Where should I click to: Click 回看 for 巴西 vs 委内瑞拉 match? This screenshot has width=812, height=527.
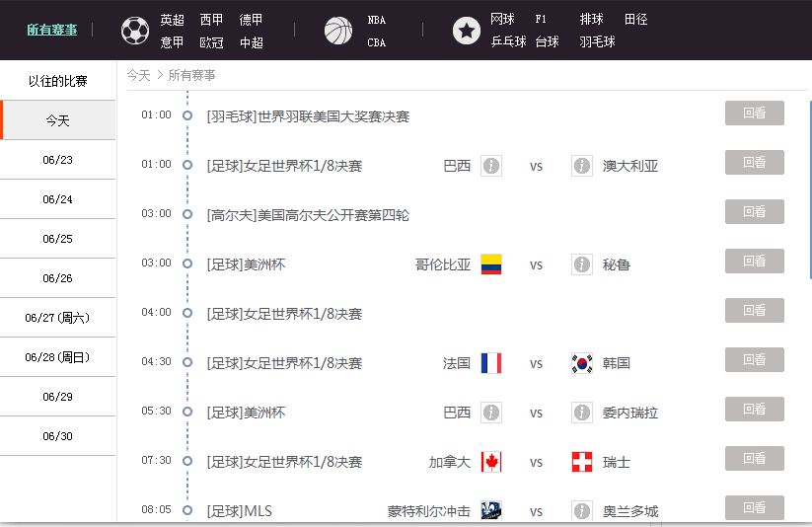[755, 409]
